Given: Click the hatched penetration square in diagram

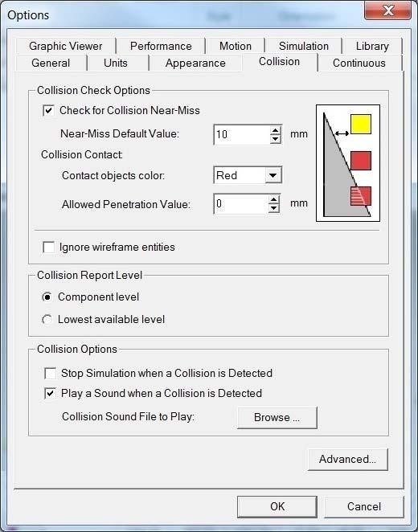Looking at the screenshot, I should 361,196.
